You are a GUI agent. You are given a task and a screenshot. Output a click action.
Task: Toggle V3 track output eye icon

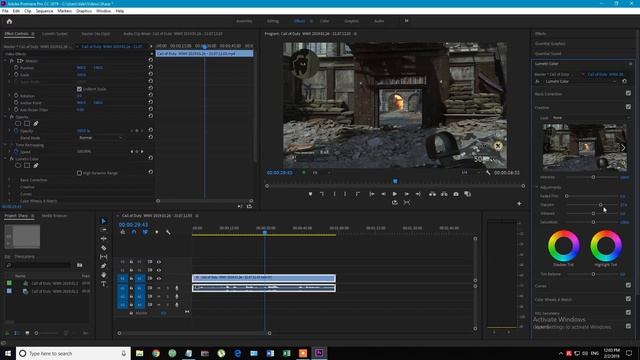(x=159, y=262)
